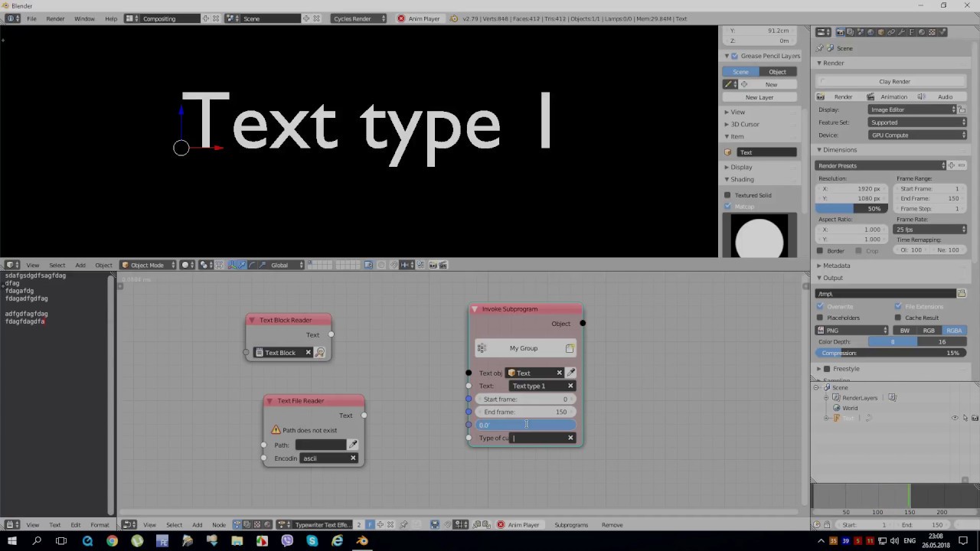Open the Constraints properties tab icon
The height and width of the screenshot is (551, 980).
(x=891, y=32)
